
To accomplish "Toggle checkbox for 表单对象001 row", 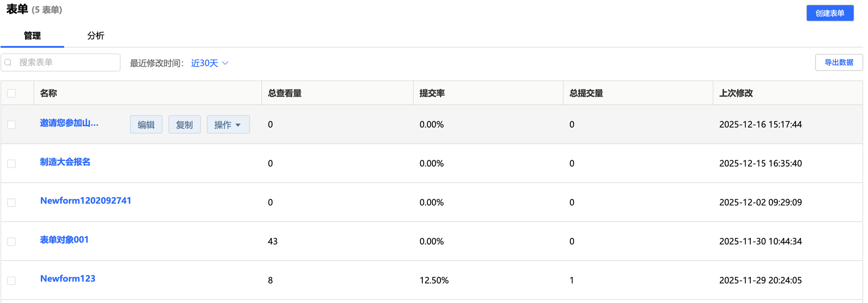I will (x=12, y=241).
